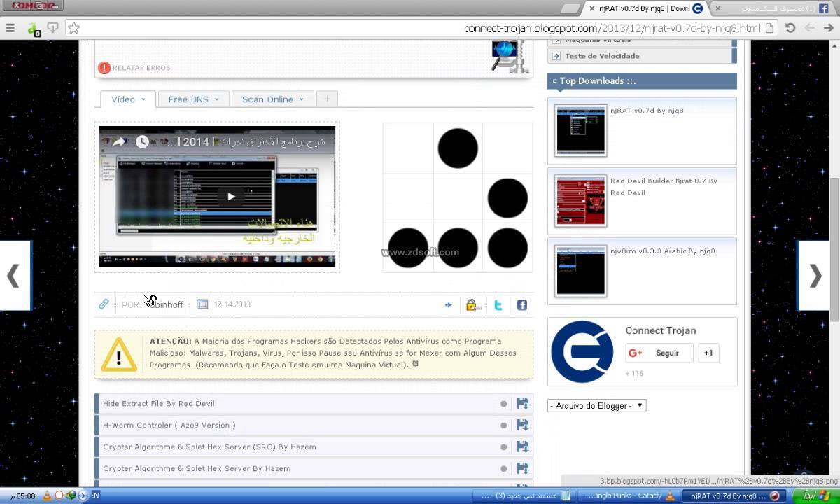Click the yellow warning triangle icon

click(x=118, y=354)
